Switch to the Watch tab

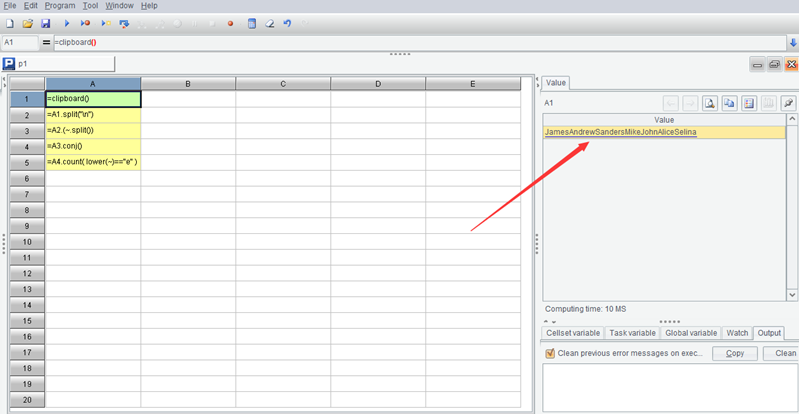click(737, 333)
